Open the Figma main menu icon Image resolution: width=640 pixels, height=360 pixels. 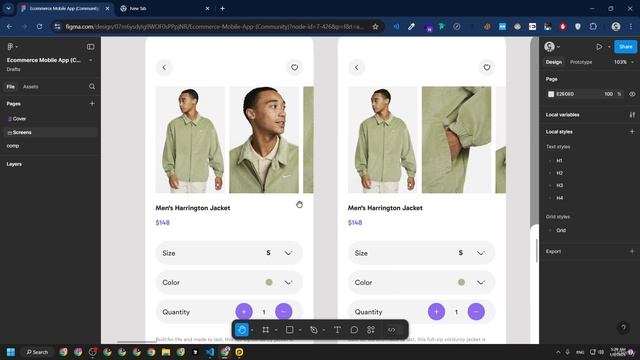pos(11,47)
